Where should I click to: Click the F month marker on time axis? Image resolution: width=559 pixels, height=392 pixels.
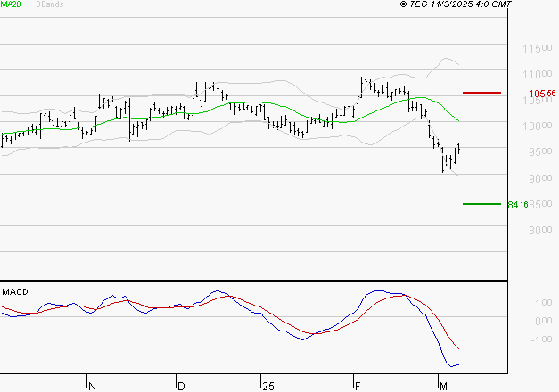click(358, 387)
